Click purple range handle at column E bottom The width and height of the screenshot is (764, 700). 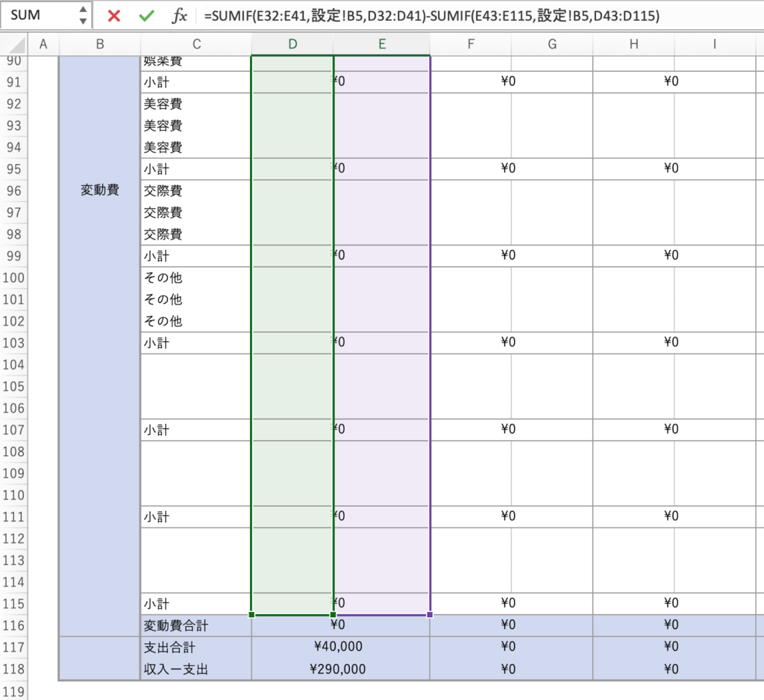tap(430, 615)
